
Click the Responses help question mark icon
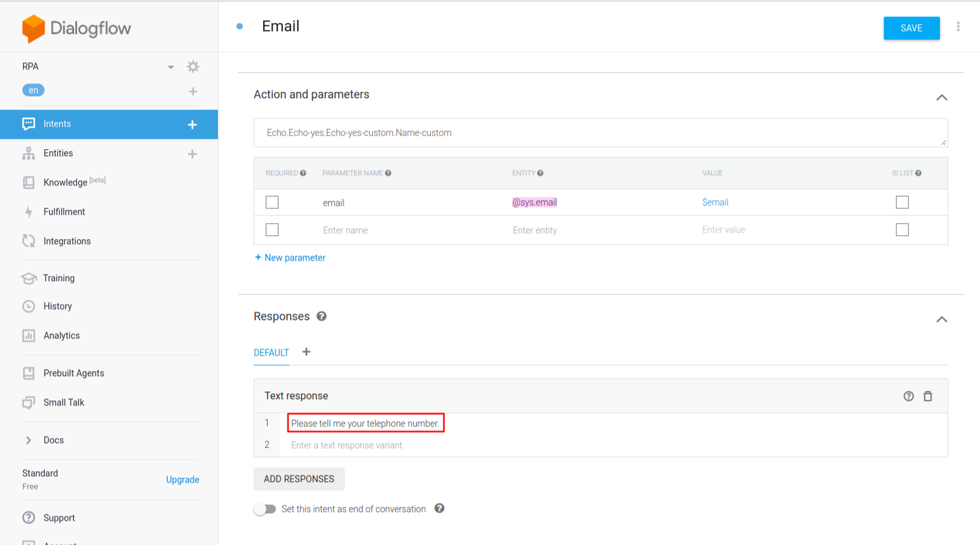322,316
